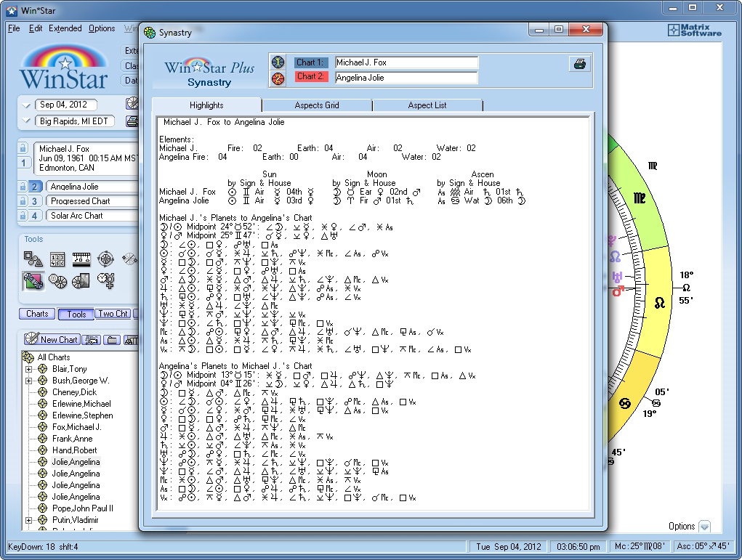The width and height of the screenshot is (742, 560).
Task: Switch to the Two Cht panel button
Action: pos(113,314)
